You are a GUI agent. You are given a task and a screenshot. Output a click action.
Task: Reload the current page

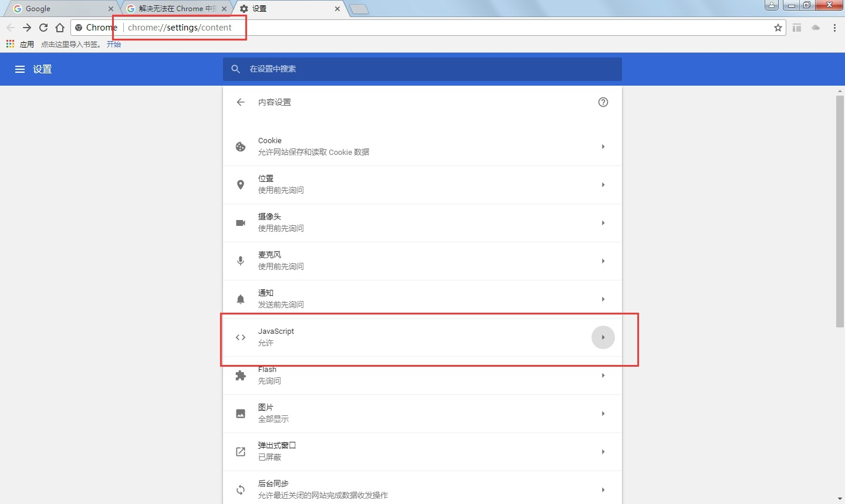pyautogui.click(x=43, y=28)
